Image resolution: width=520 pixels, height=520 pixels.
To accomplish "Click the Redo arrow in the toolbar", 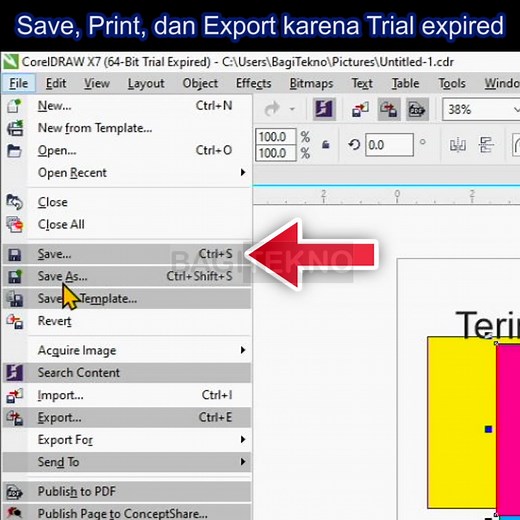I will (x=272, y=109).
